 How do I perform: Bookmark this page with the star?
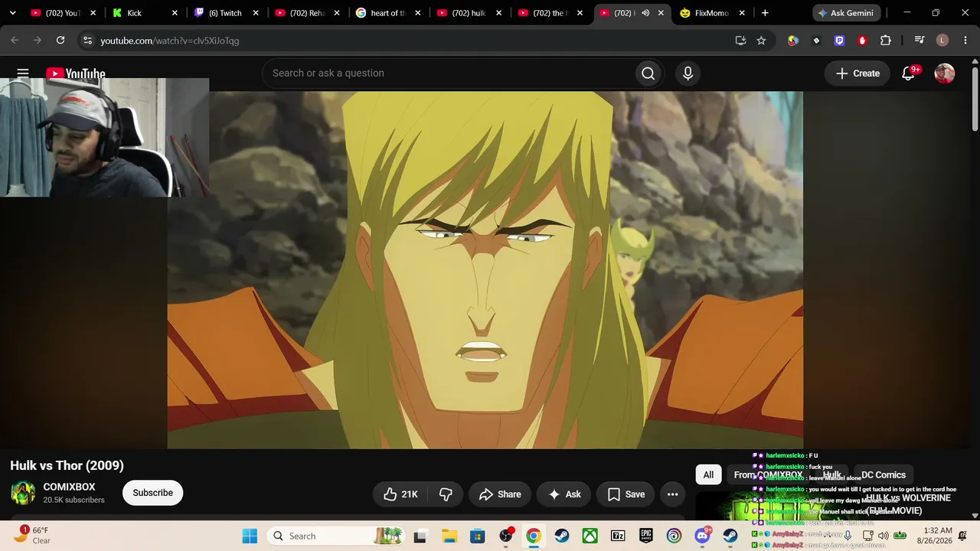[x=761, y=41]
